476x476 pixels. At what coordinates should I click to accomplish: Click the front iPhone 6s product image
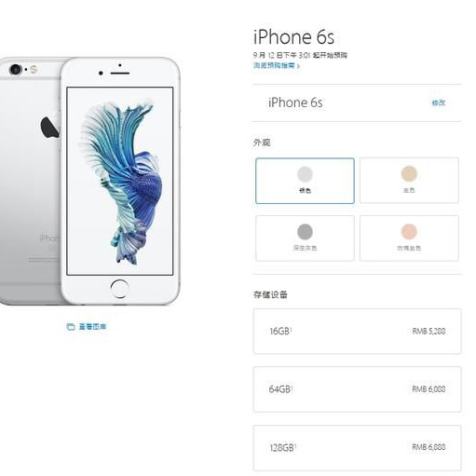click(x=120, y=181)
